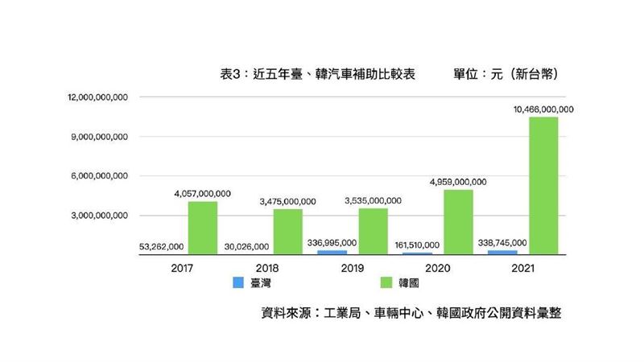Click the value label 336,995,000
Screen dimensions: 644x362
332,243
